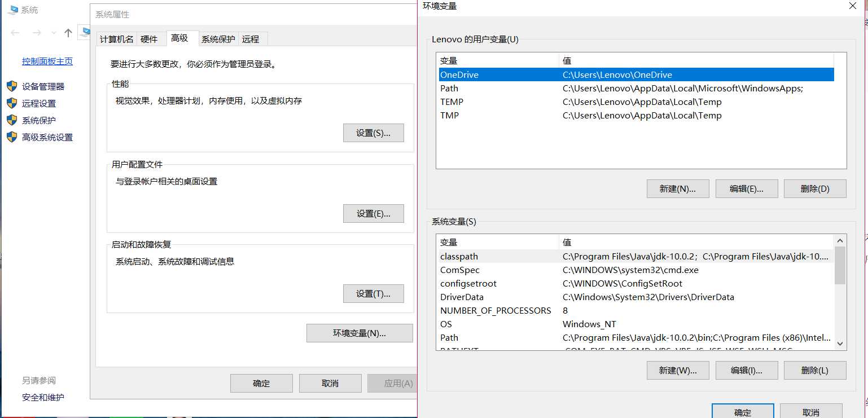Select the classpath system variable
Screen dimensions: 868x418
pos(636,256)
